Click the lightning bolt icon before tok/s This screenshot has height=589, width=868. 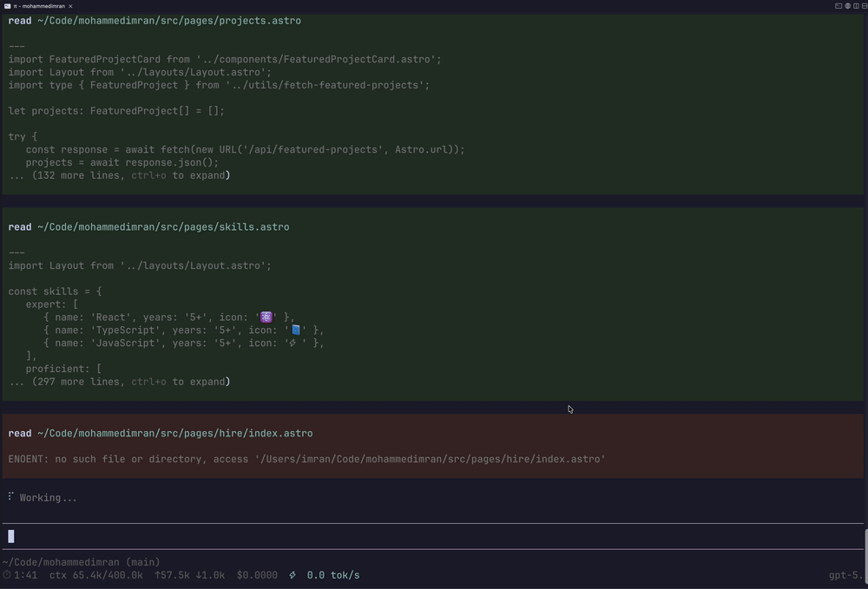coord(293,575)
